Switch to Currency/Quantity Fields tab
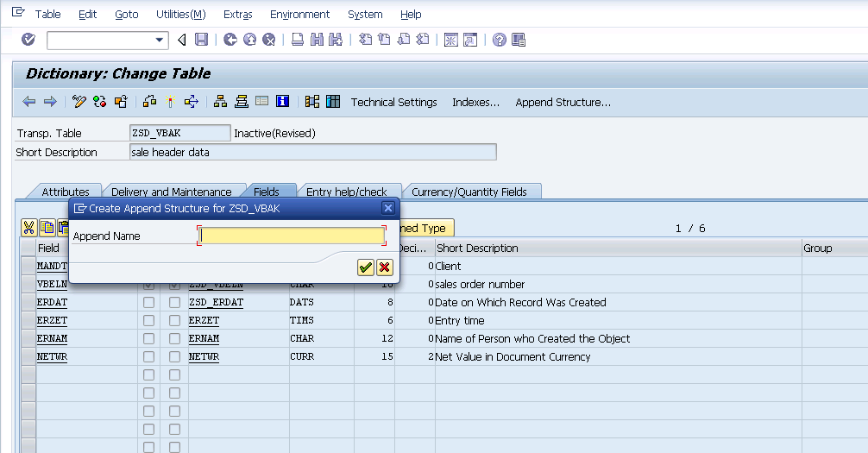 pos(469,192)
